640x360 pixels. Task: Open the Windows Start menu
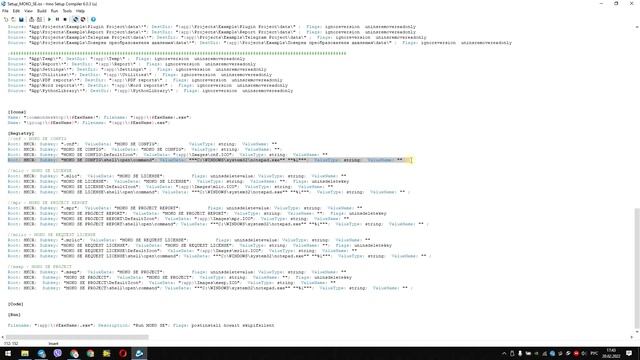tap(8, 353)
